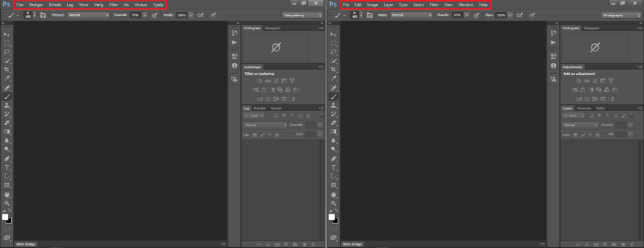The height and width of the screenshot is (248, 644).
Task: Open the Justeringer panel flyout menu
Action: [320, 67]
